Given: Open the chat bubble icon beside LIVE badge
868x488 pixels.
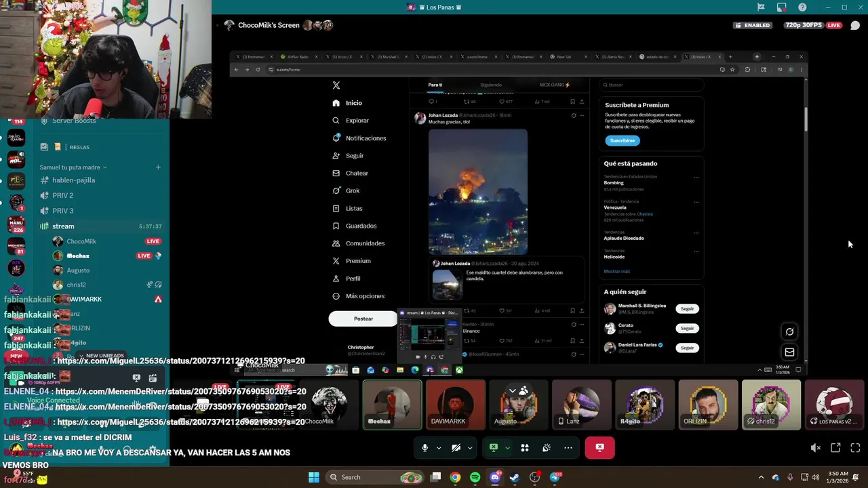Looking at the screenshot, I should coord(855,26).
